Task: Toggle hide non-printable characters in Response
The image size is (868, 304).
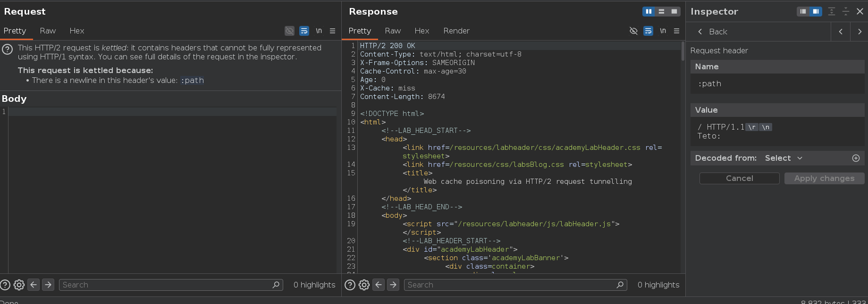Action: pyautogui.click(x=633, y=31)
